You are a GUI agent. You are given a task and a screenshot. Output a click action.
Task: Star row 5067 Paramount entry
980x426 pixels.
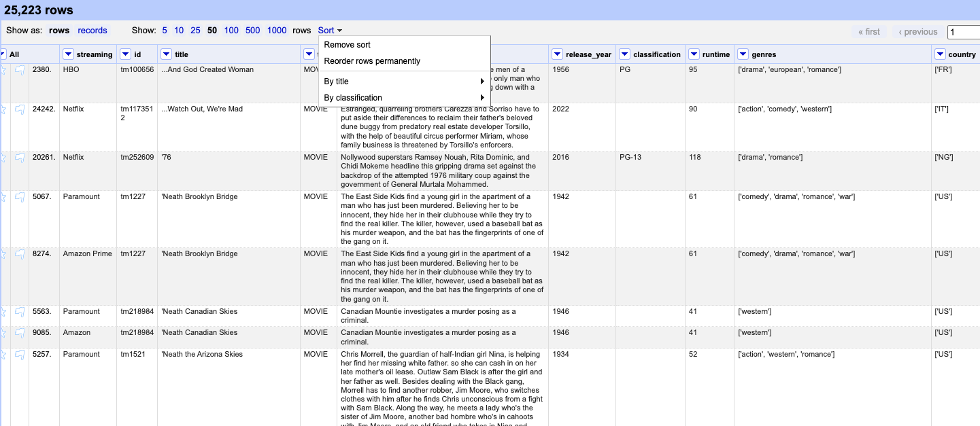(4, 197)
